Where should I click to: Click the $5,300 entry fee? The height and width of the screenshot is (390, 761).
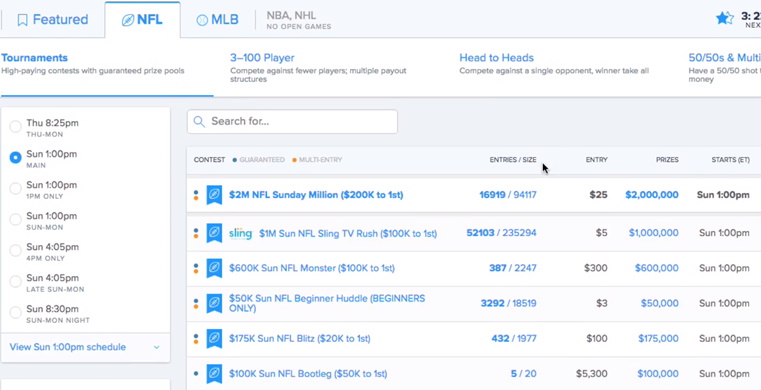pyautogui.click(x=592, y=374)
